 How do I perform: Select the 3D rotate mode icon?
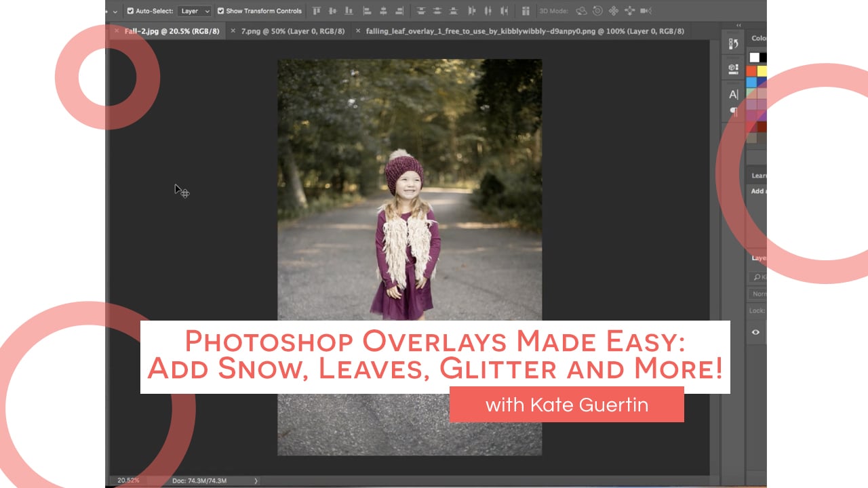click(581, 11)
